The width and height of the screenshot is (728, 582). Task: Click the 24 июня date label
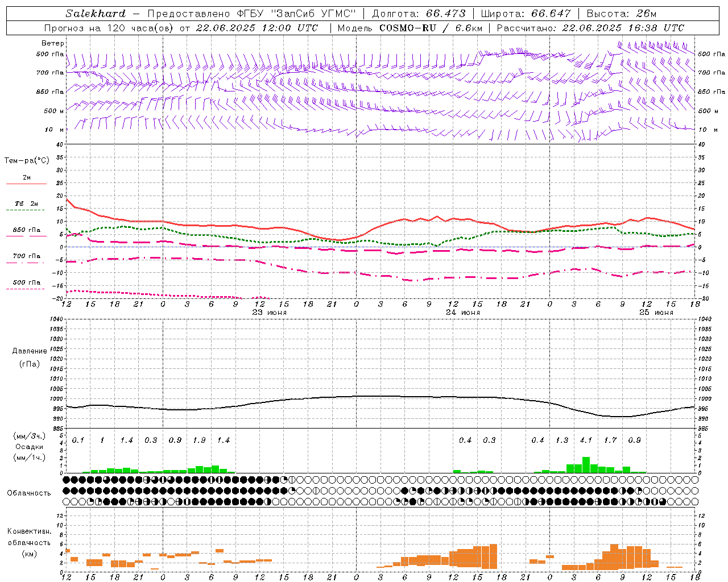(462, 313)
